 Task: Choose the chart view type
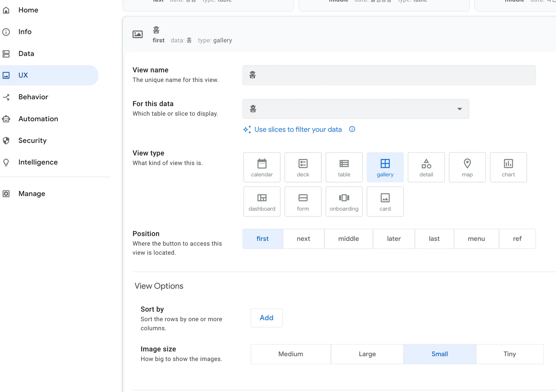click(508, 167)
